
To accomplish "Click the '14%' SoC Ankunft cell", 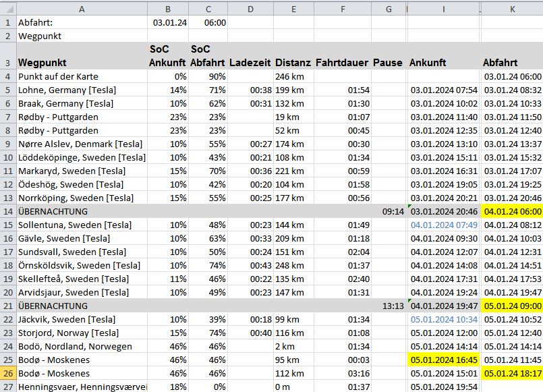I will [x=168, y=90].
